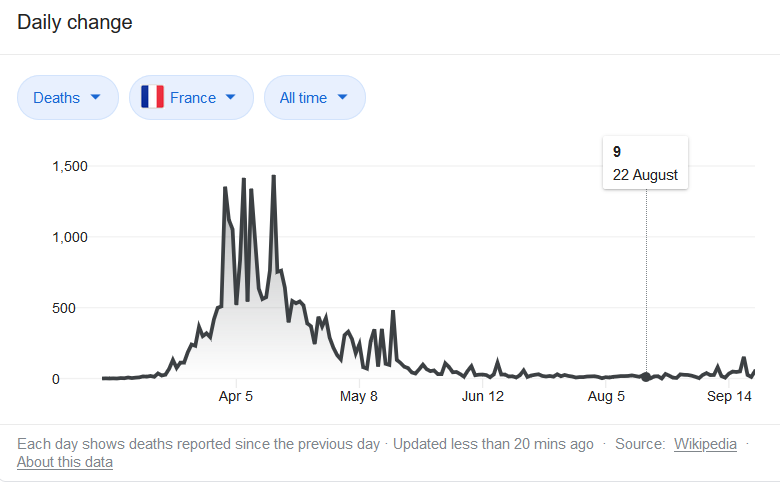780x490 pixels.
Task: Click the arrow icon beside Deaths
Action: (96, 97)
